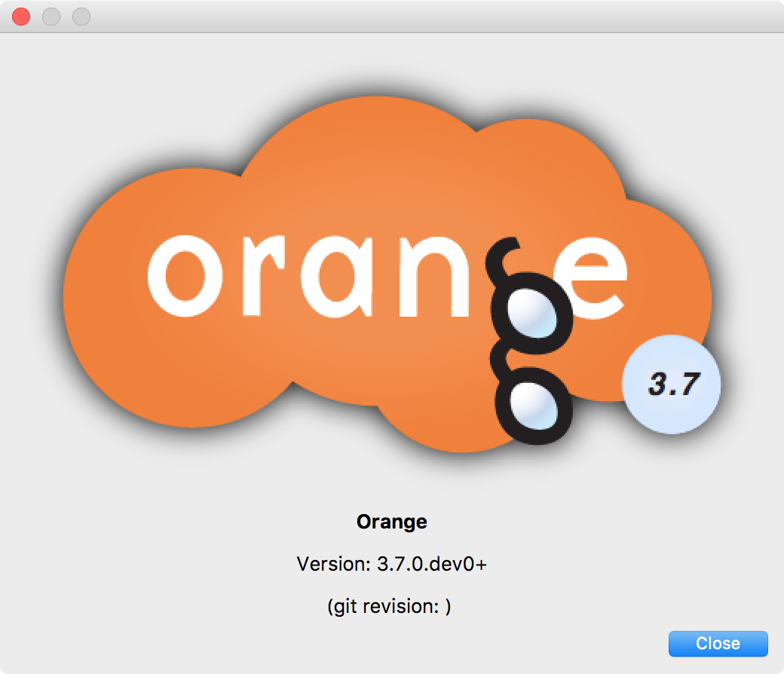Click the rightmost gray window control dot
This screenshot has height=674, width=784.
pos(81,16)
